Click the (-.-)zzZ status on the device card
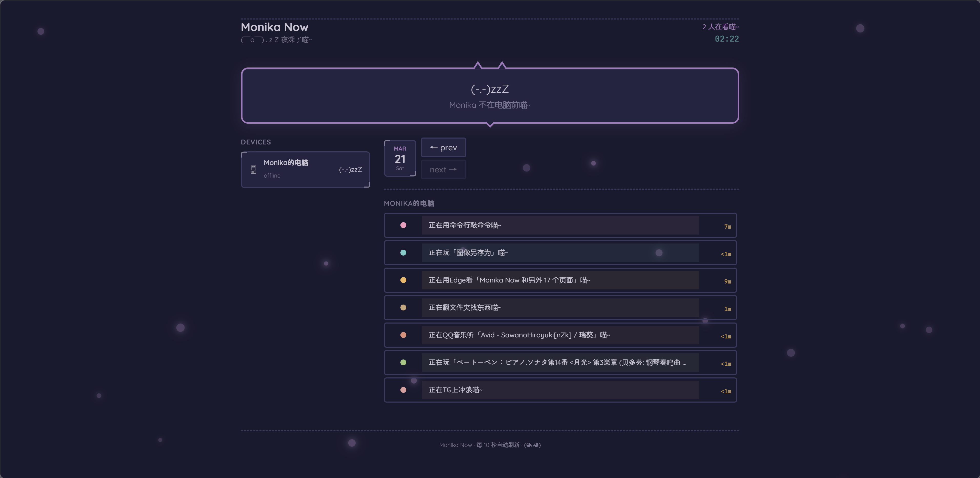 [350, 170]
